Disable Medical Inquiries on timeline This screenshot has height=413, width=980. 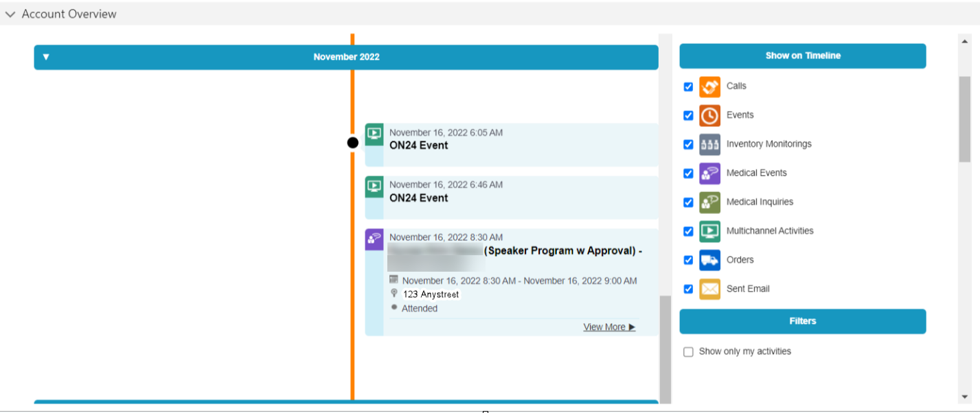[688, 202]
